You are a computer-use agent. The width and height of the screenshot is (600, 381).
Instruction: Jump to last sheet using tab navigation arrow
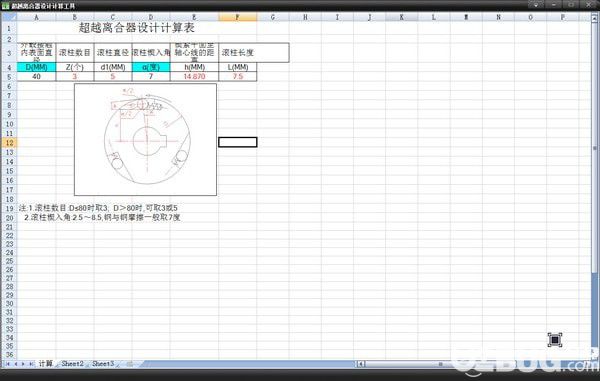click(31, 364)
